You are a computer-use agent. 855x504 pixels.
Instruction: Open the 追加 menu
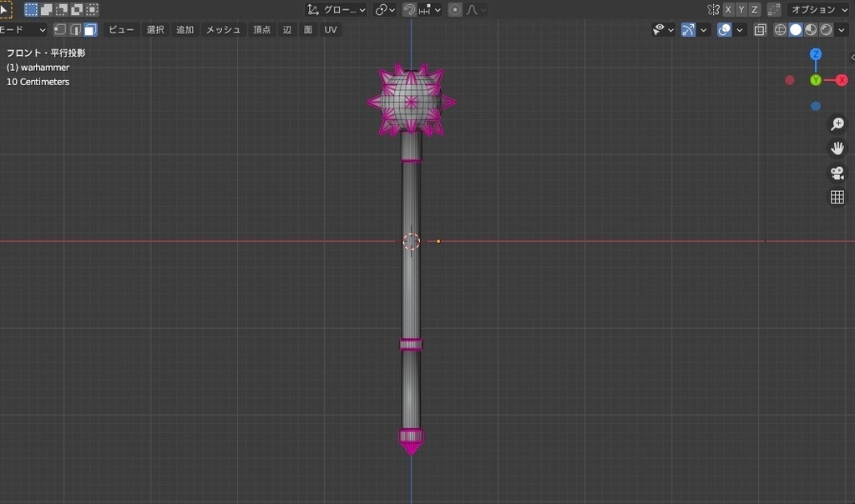[185, 29]
